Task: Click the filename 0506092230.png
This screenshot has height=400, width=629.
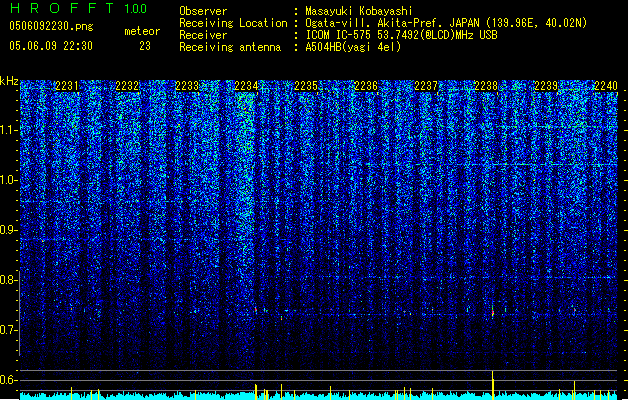Action: pos(51,26)
